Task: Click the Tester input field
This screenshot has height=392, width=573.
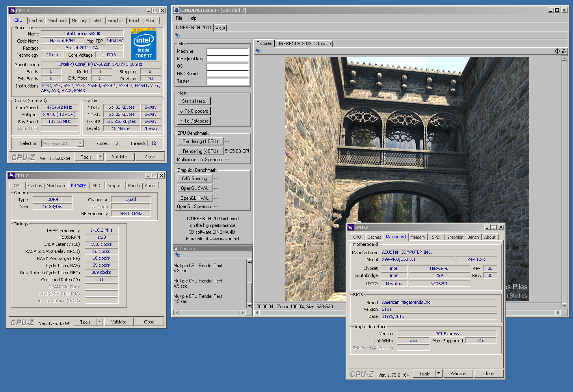Action: (x=228, y=81)
